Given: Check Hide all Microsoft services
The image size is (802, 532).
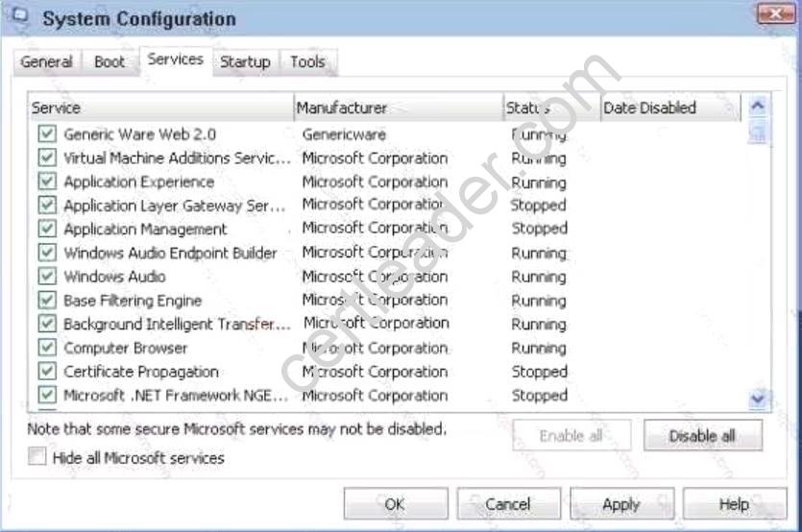Looking at the screenshot, I should [36, 456].
